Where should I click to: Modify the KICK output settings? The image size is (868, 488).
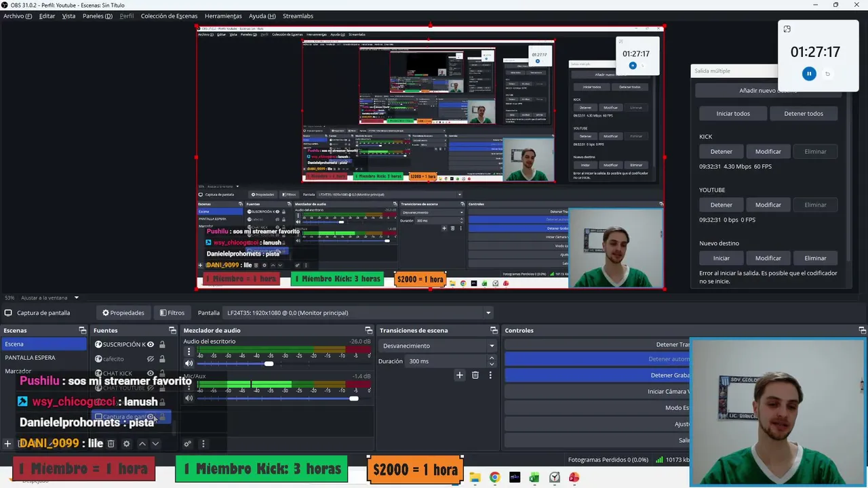768,152
